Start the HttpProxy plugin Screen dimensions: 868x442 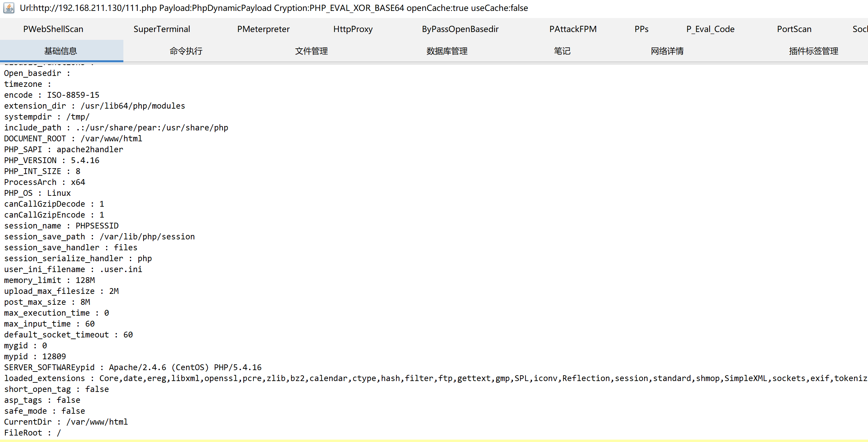click(353, 29)
